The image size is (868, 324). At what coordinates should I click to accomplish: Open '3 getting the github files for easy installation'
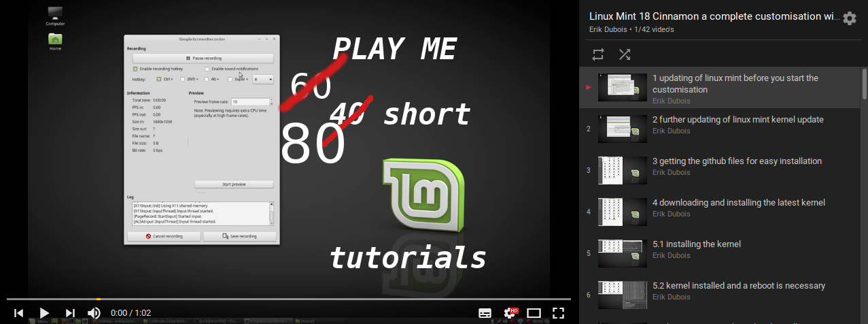tap(737, 161)
